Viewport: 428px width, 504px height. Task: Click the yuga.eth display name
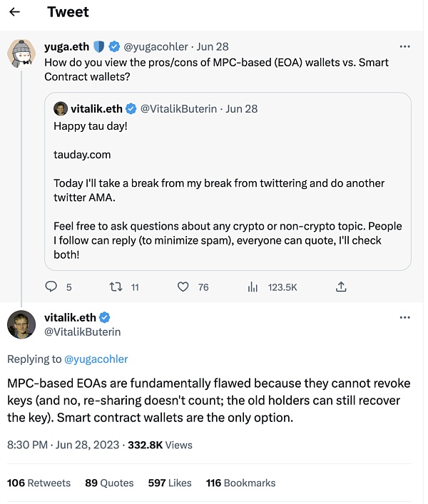pos(66,46)
